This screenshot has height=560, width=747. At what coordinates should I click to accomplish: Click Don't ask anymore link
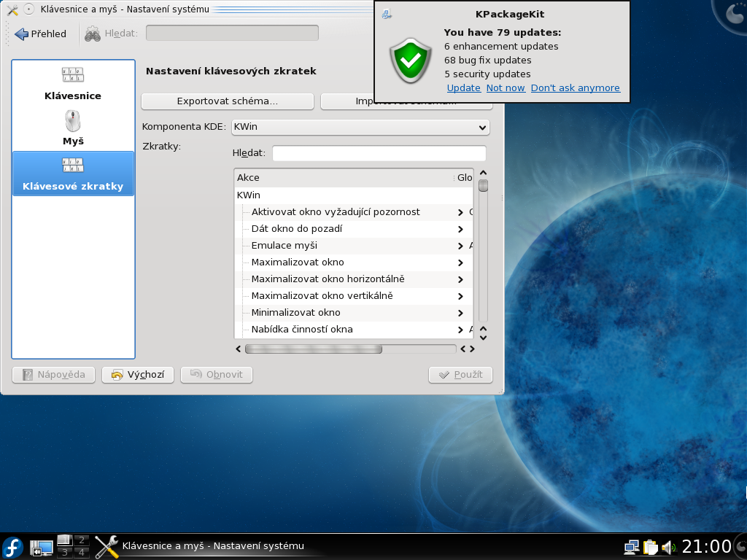click(x=576, y=87)
